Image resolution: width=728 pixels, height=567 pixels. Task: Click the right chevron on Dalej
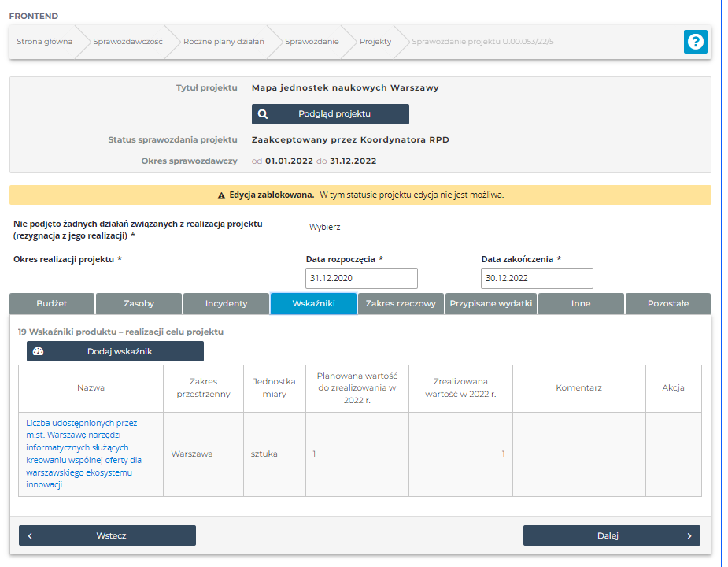[x=689, y=535]
